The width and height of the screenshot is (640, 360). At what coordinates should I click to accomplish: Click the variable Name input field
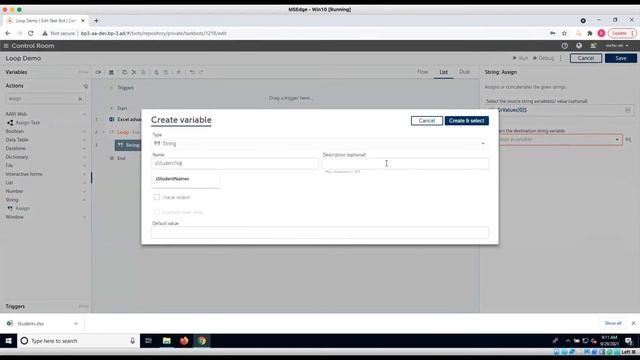click(x=235, y=163)
